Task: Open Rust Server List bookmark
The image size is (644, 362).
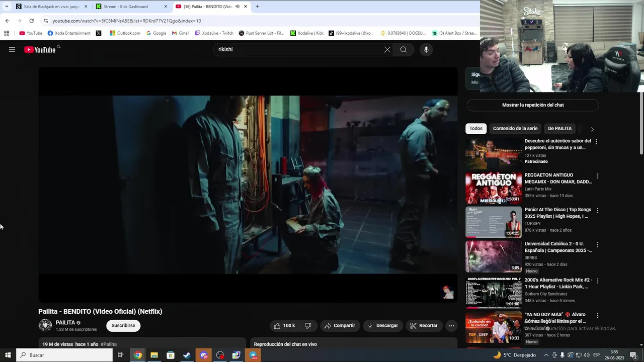Action: click(x=262, y=33)
